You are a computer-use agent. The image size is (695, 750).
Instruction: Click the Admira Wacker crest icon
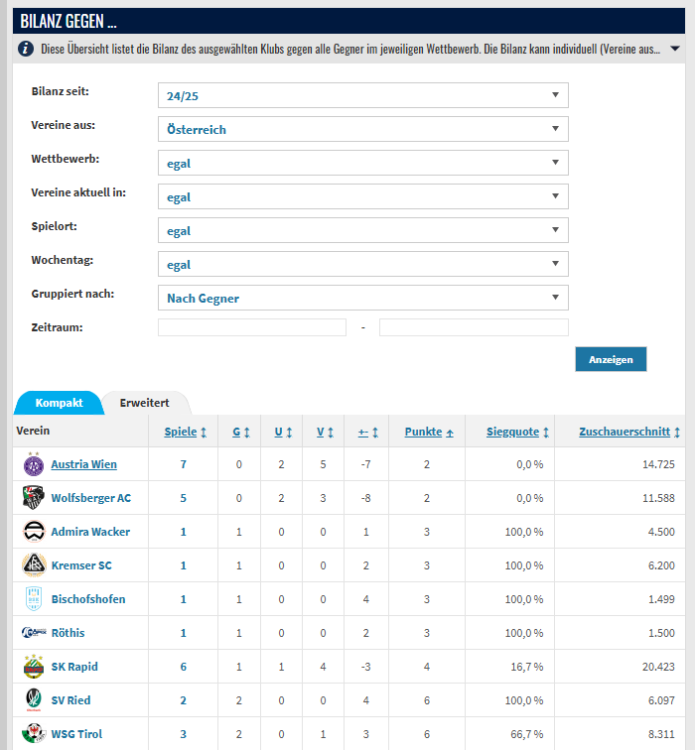[33, 532]
